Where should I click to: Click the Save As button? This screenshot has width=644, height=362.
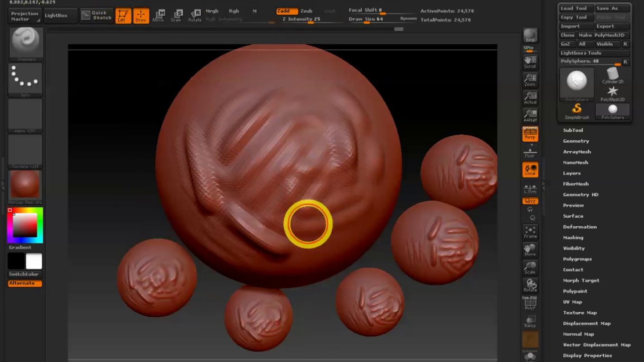[612, 8]
